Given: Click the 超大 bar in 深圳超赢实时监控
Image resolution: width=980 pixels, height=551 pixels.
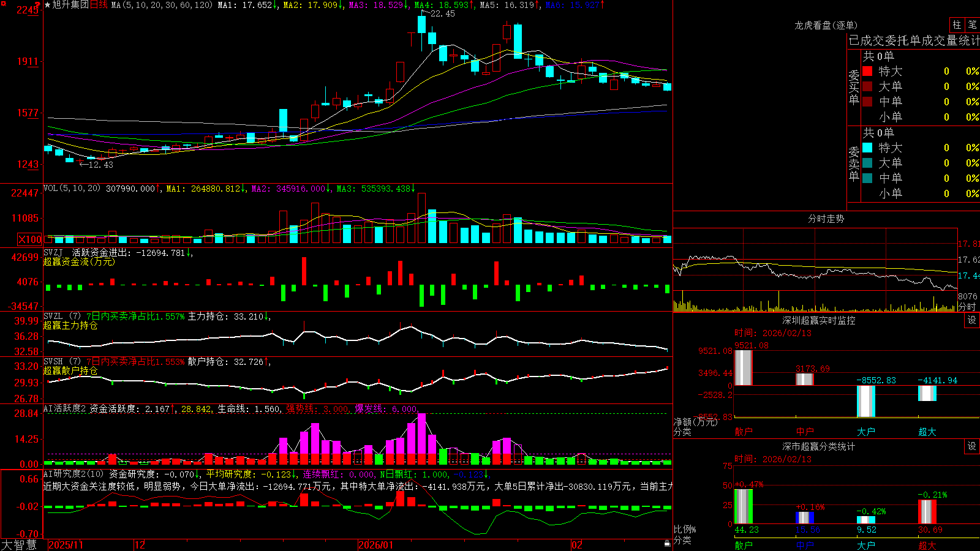Looking at the screenshot, I should (x=927, y=394).
